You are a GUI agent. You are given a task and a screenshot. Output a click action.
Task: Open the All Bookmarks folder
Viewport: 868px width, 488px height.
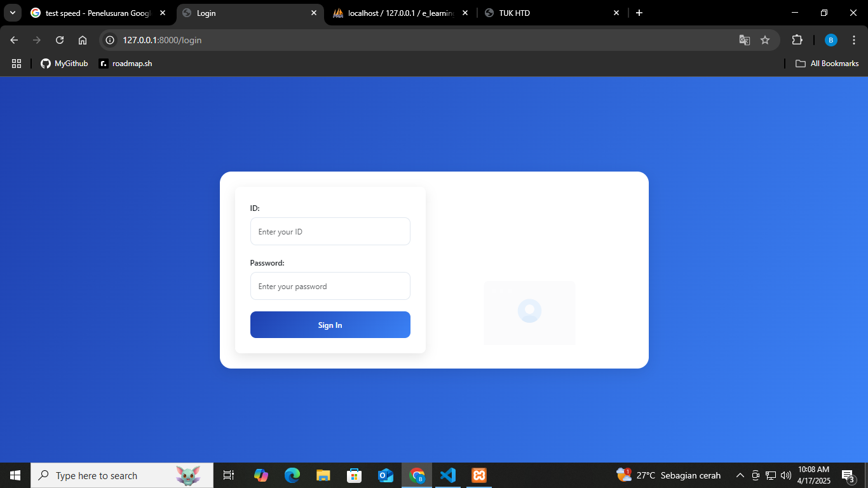tap(827, 64)
